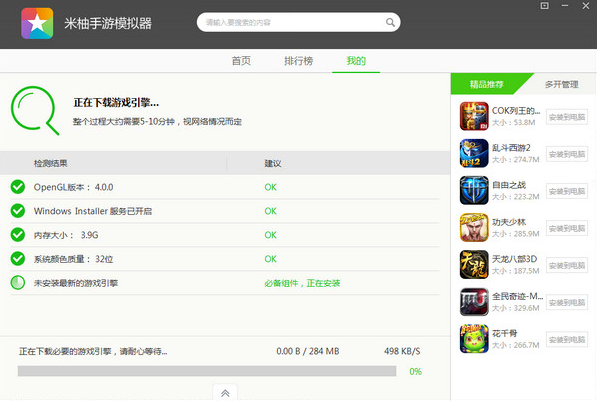Install 自由之战 to computer
The width and height of the screenshot is (597, 401).
click(567, 191)
